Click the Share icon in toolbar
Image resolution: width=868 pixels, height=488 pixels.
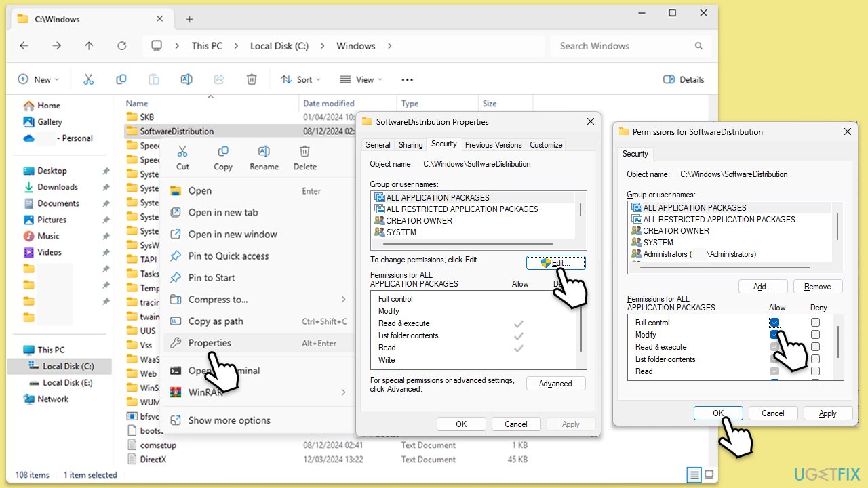click(219, 79)
